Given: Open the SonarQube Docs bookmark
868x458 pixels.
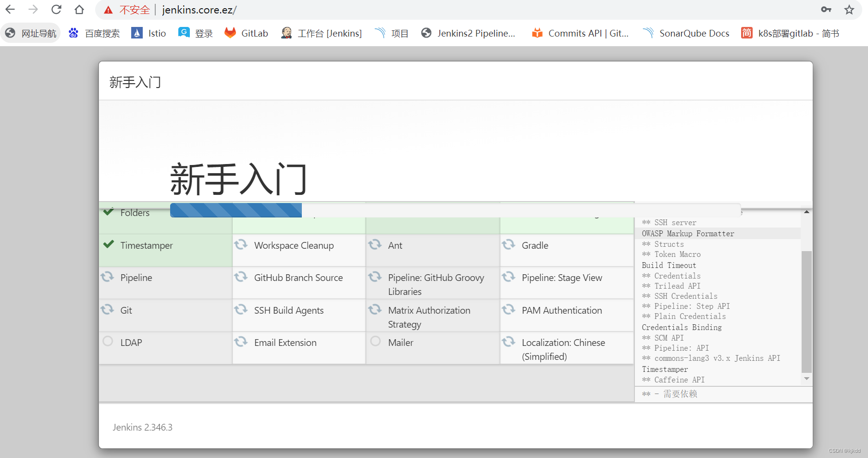Looking at the screenshot, I should tap(686, 33).
